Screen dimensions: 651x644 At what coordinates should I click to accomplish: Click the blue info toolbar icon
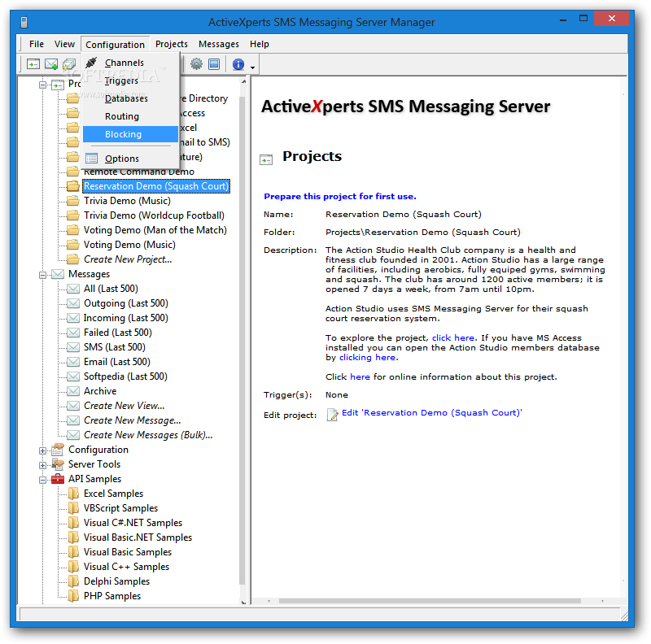(238, 64)
